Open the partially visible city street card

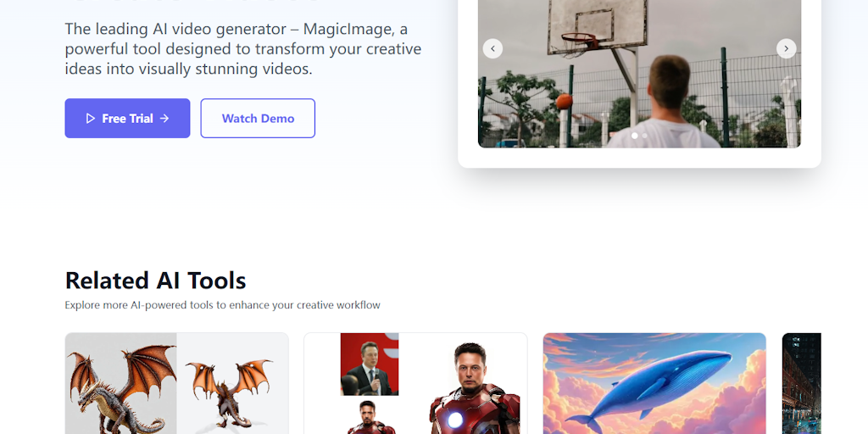click(801, 383)
